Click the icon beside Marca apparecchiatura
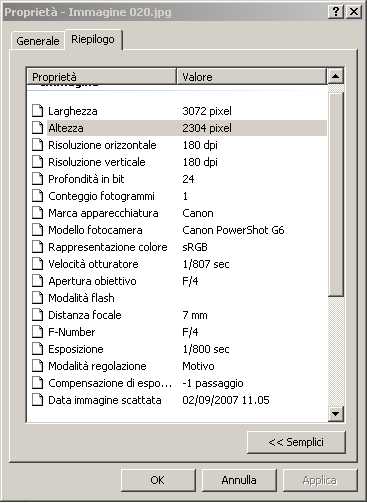Image resolution: width=367 pixels, height=503 pixels. point(38,213)
